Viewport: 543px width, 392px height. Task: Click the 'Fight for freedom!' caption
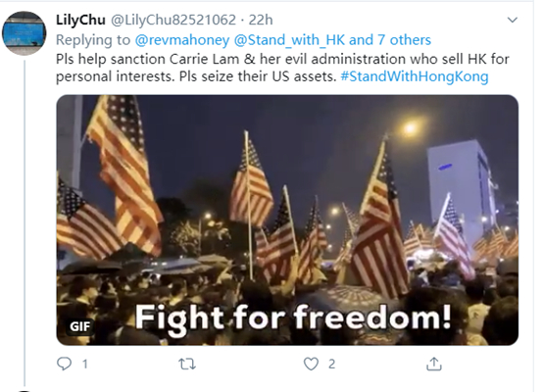(293, 318)
